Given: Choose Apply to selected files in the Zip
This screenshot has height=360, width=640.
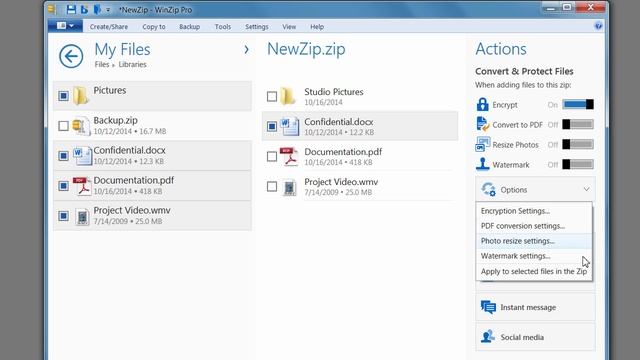Looking at the screenshot, I should click(x=534, y=271).
